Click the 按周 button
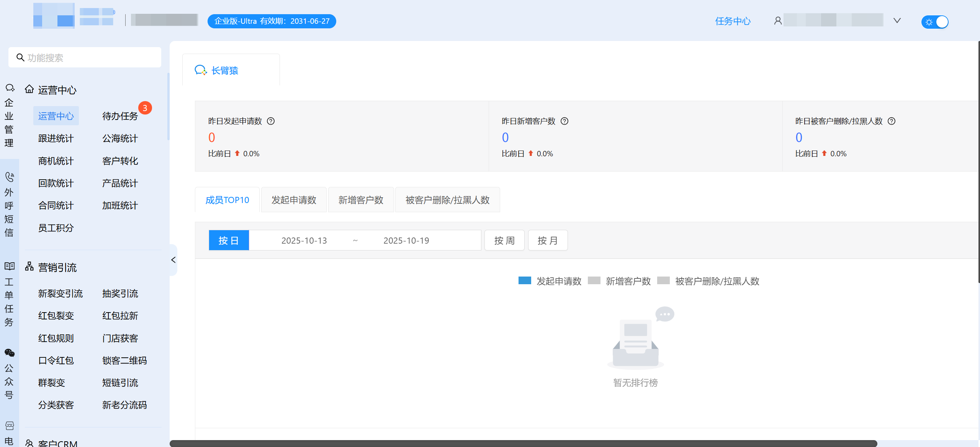Viewport: 980px width, 447px height. point(504,241)
